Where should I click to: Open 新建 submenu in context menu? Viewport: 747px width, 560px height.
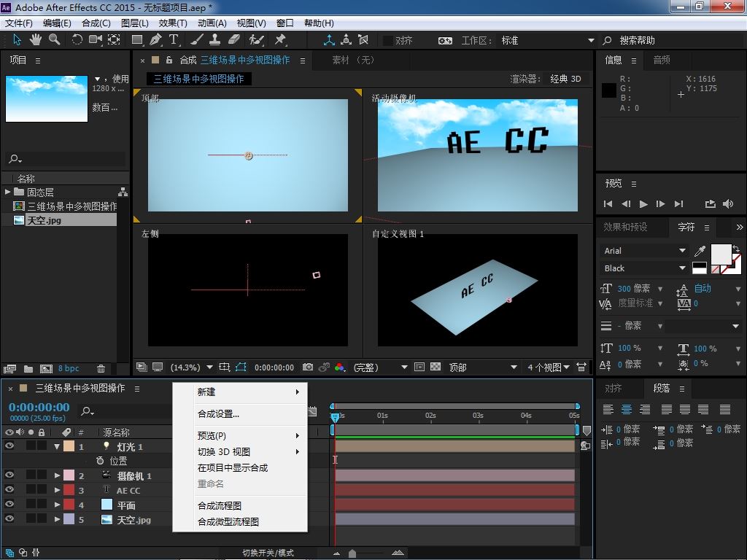(x=239, y=392)
